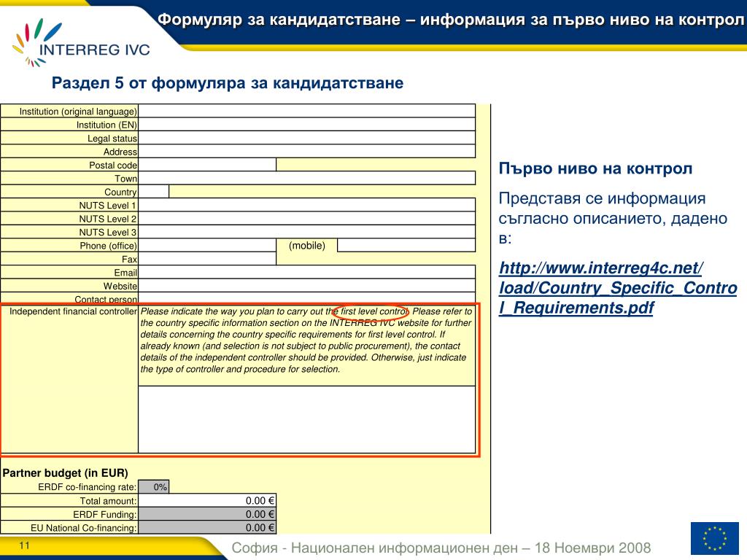Click the 'Phone (office)' label
The height and width of the screenshot is (560, 747).
108,246
